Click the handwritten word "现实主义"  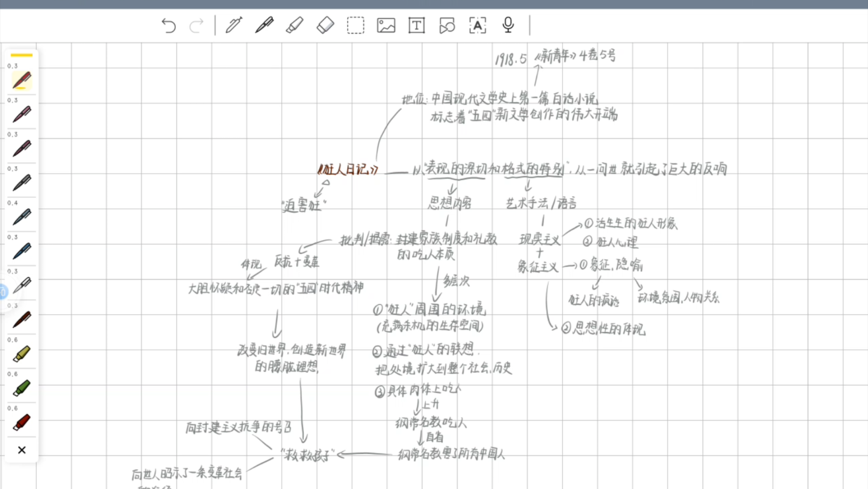tap(540, 239)
